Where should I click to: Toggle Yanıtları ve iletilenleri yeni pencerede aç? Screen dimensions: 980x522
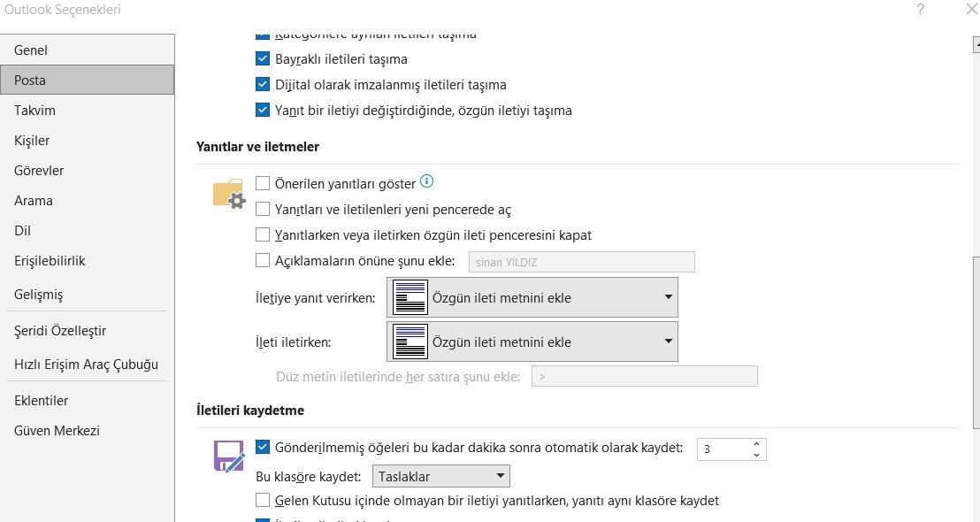[x=263, y=210]
